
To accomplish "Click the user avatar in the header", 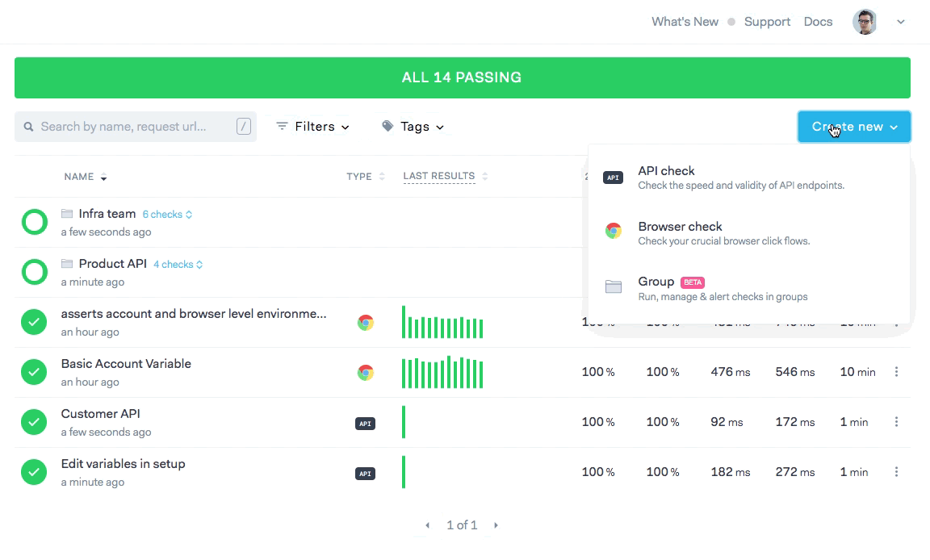I will [865, 22].
